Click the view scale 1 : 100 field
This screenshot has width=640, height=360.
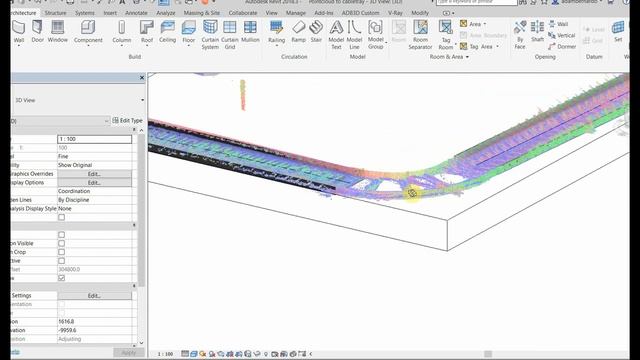(x=94, y=139)
